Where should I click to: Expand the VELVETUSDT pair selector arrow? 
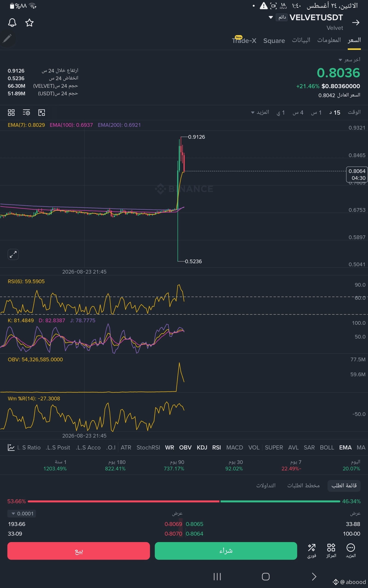pyautogui.click(x=271, y=17)
